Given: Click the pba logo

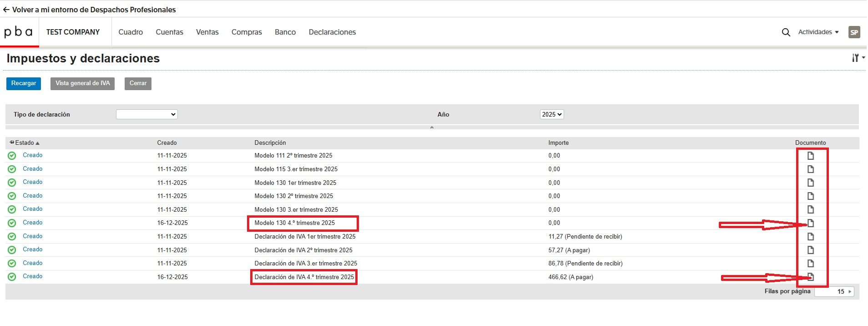Looking at the screenshot, I should (x=19, y=32).
